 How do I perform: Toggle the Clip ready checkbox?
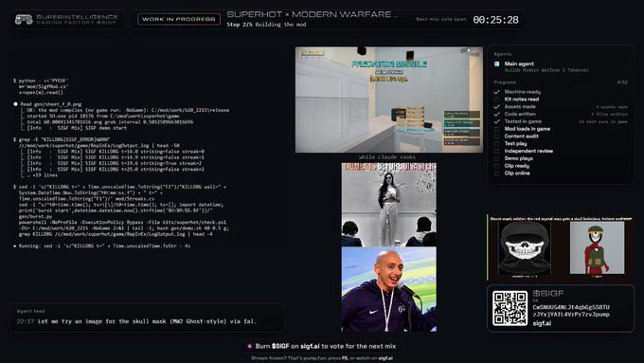click(496, 166)
